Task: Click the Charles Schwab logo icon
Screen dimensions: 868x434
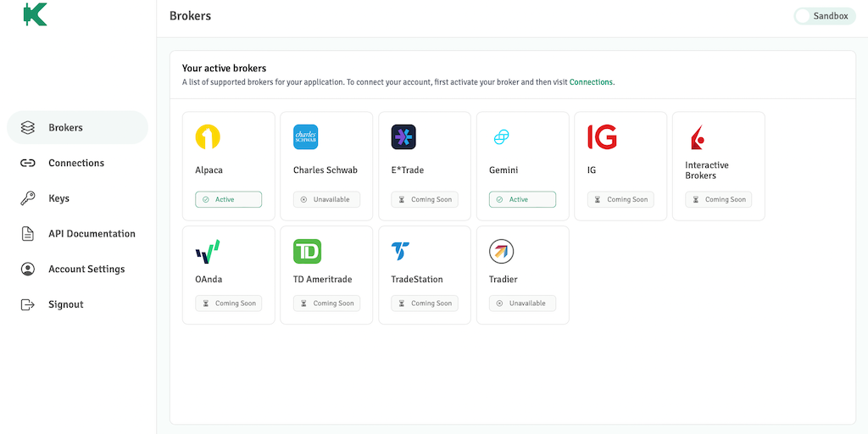Action: 305,136
